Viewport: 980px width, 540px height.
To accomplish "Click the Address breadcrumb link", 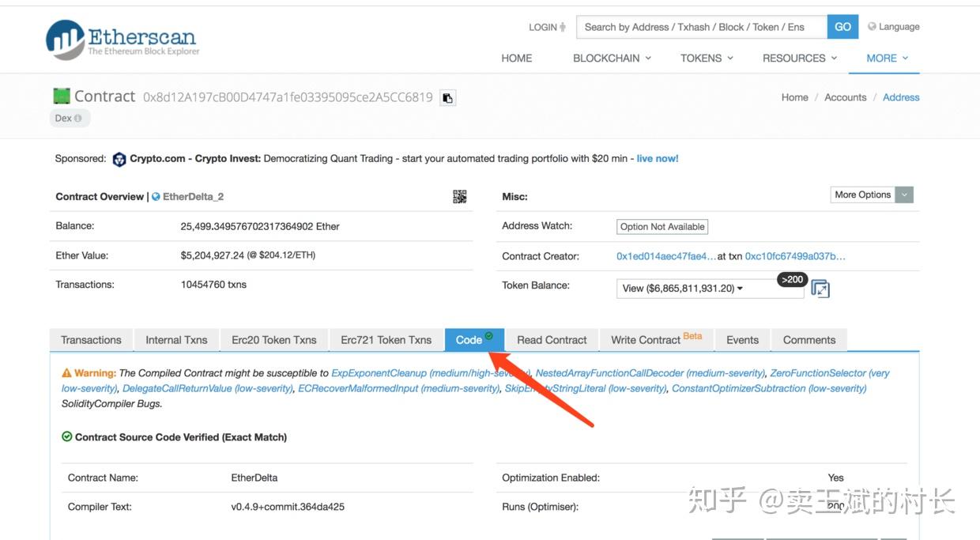I will pos(901,97).
